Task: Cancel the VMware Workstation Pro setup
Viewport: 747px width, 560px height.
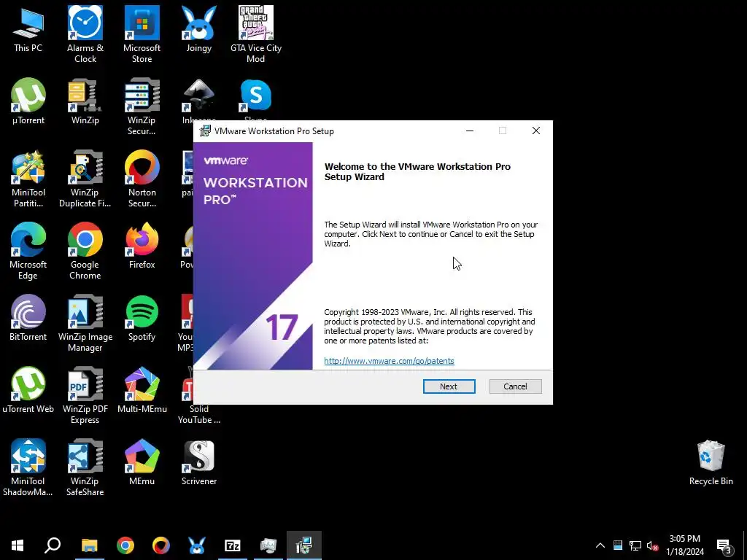Action: [x=515, y=386]
